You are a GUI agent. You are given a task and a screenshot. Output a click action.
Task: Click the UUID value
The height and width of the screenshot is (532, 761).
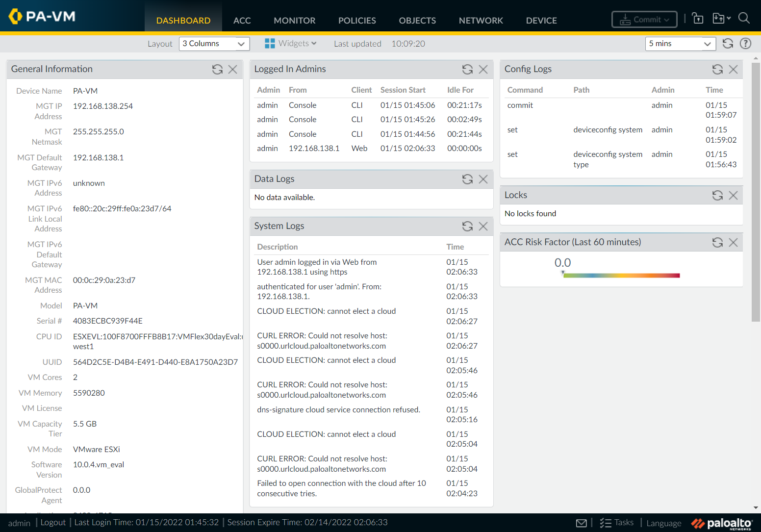pyautogui.click(x=155, y=362)
